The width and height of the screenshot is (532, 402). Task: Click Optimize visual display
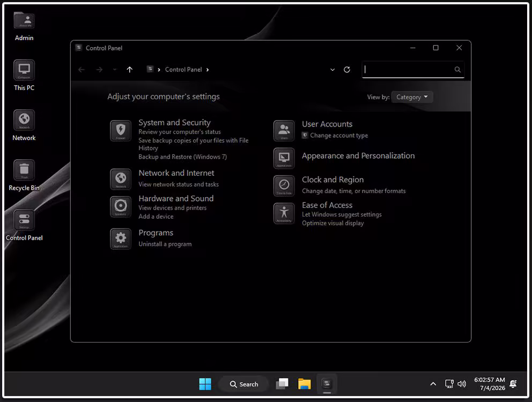333,223
